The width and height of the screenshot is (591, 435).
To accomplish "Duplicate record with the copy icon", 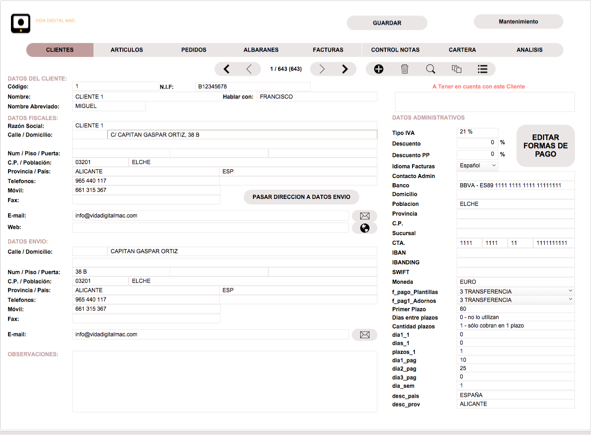I will (x=456, y=69).
